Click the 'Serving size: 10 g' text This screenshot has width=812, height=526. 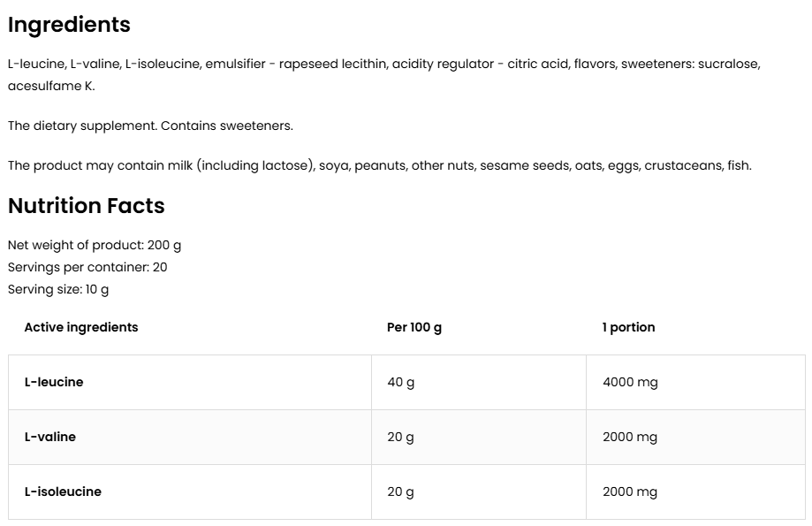(x=58, y=289)
